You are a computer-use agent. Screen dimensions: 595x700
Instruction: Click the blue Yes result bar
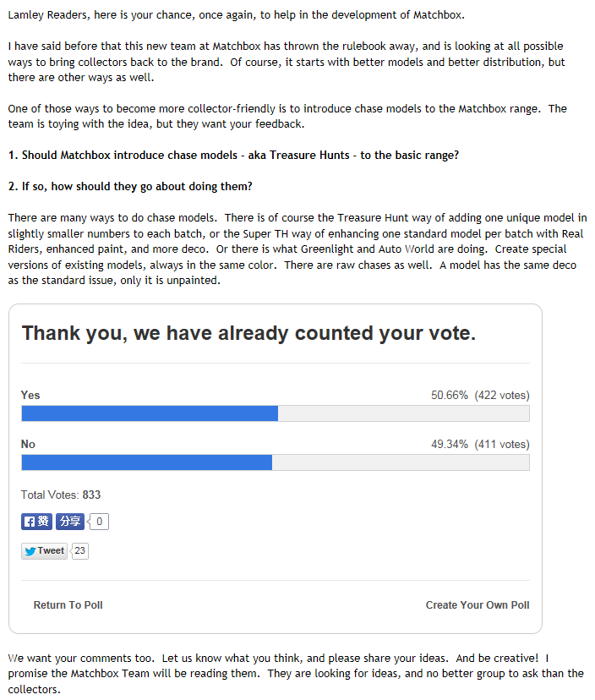coord(150,413)
